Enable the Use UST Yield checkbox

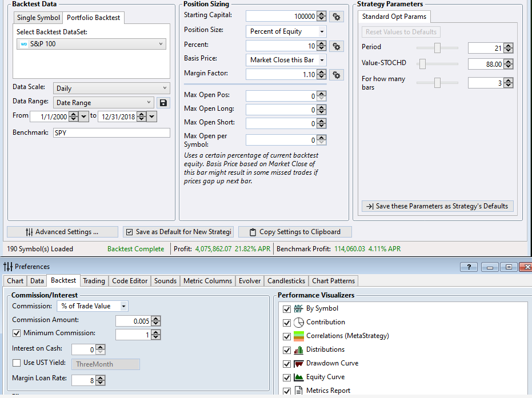[17, 363]
